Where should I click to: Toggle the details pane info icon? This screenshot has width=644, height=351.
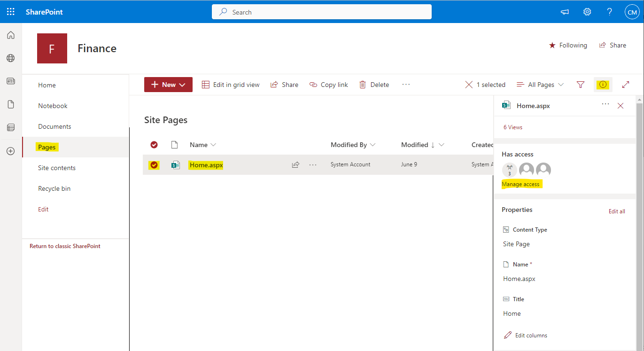point(603,84)
